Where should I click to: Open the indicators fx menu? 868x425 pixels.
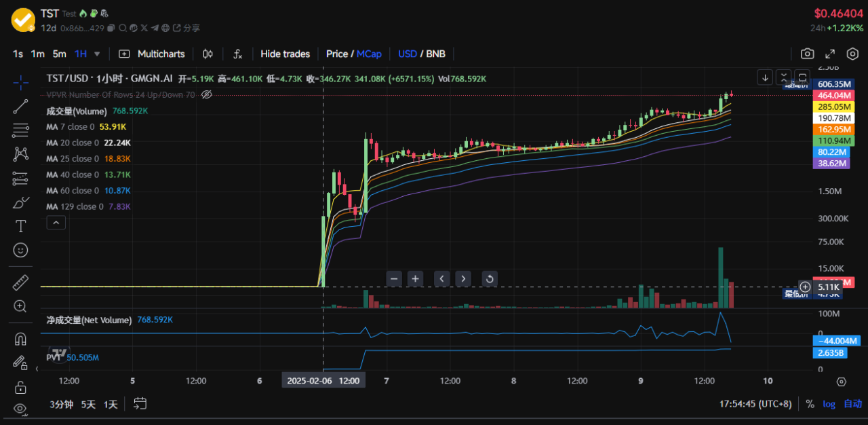[237, 54]
